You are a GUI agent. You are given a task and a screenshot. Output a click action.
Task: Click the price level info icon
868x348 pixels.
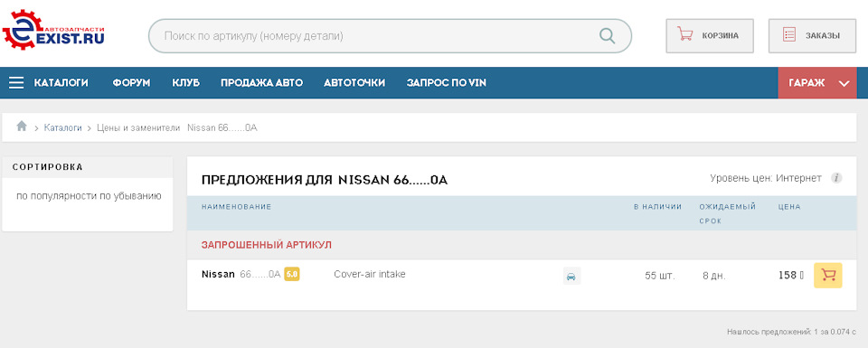click(x=836, y=178)
